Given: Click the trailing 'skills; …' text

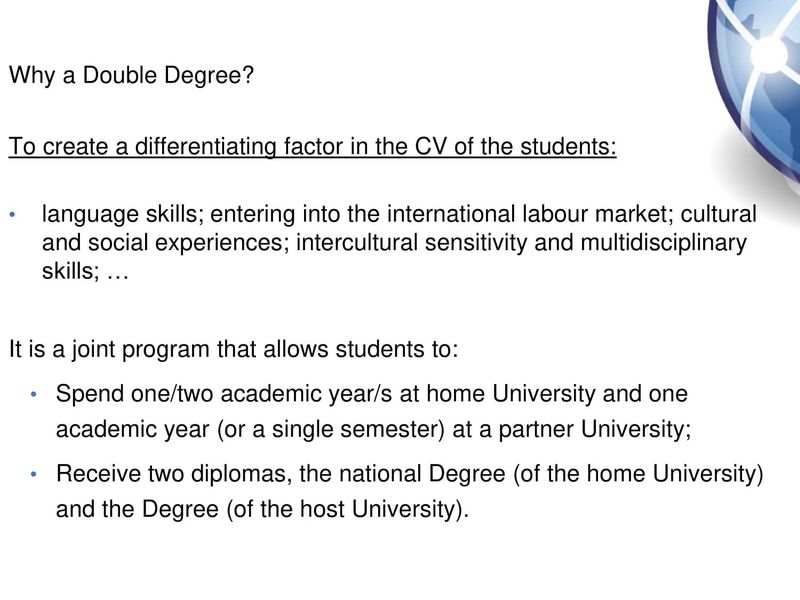Looking at the screenshot, I should (85, 271).
